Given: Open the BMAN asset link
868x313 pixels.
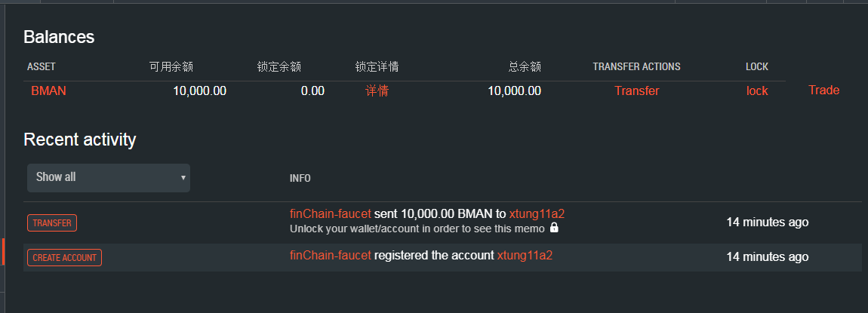Looking at the screenshot, I should (48, 91).
